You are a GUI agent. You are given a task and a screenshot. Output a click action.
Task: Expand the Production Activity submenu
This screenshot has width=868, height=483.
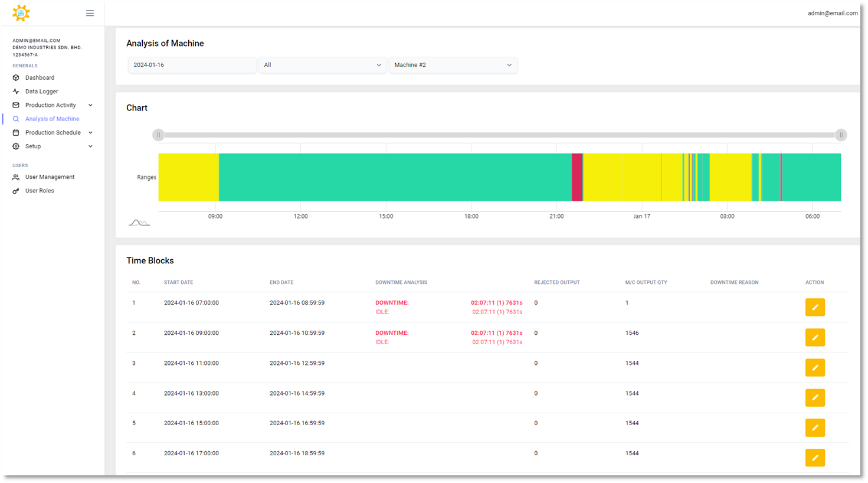click(x=90, y=105)
